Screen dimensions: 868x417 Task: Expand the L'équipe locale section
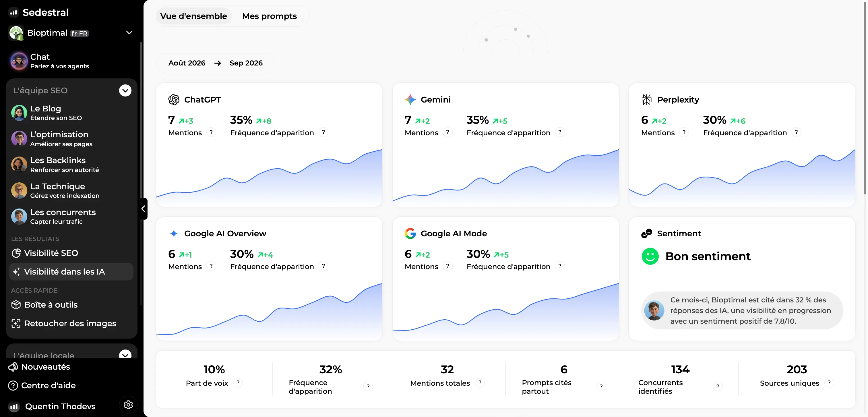point(125,354)
